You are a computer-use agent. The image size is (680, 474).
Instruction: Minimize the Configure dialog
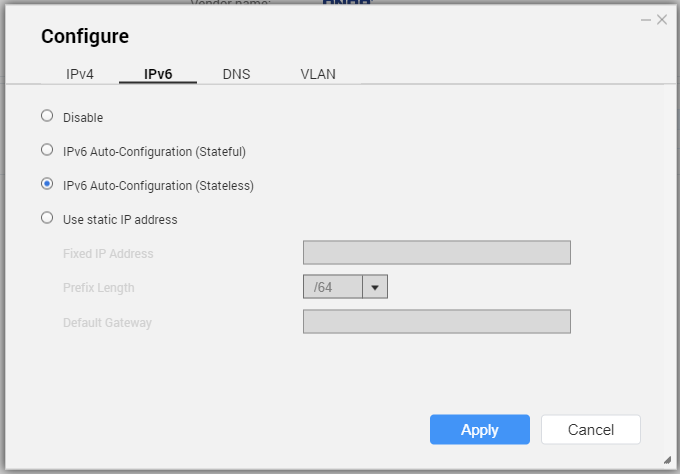tap(647, 19)
